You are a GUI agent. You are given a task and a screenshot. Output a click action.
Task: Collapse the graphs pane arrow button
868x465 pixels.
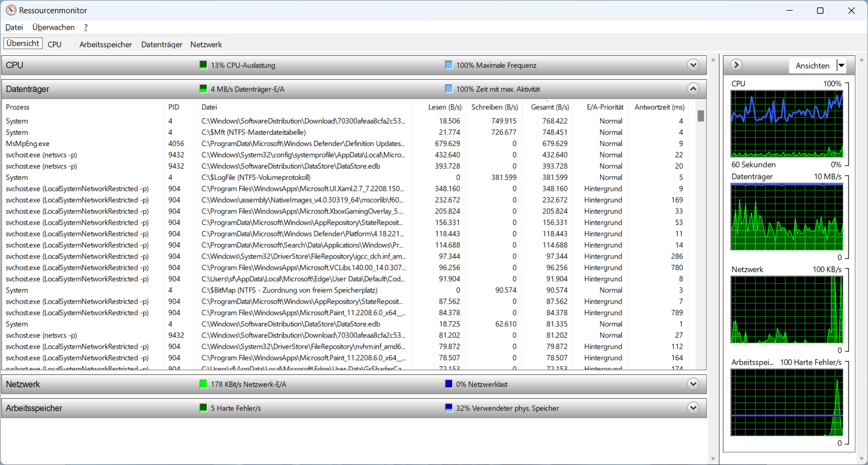736,65
